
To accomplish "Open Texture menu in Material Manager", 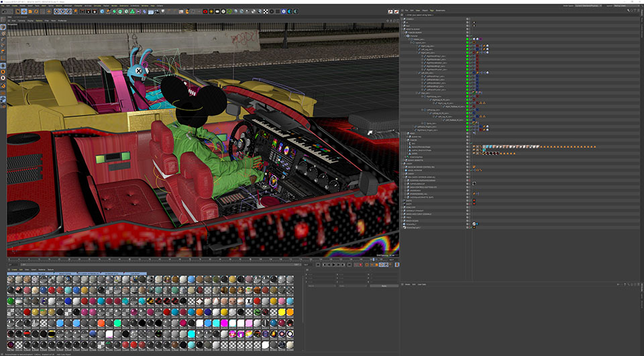I will tap(50, 269).
